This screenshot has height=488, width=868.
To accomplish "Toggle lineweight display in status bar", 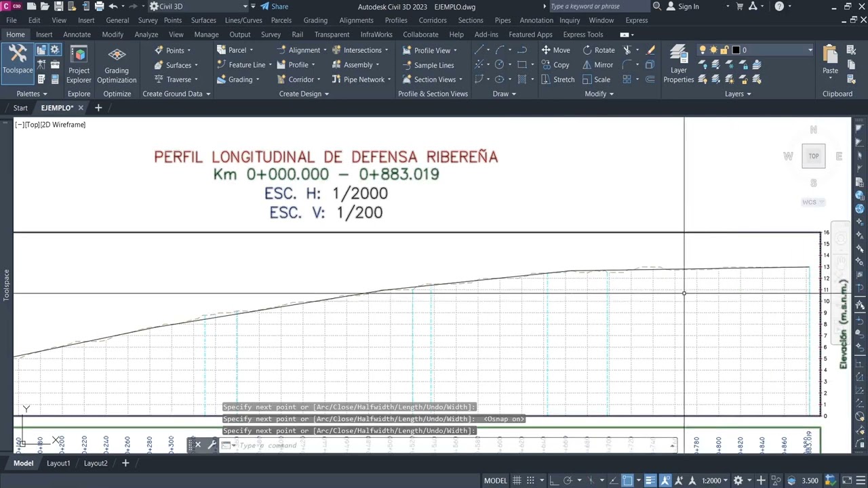I will click(650, 481).
